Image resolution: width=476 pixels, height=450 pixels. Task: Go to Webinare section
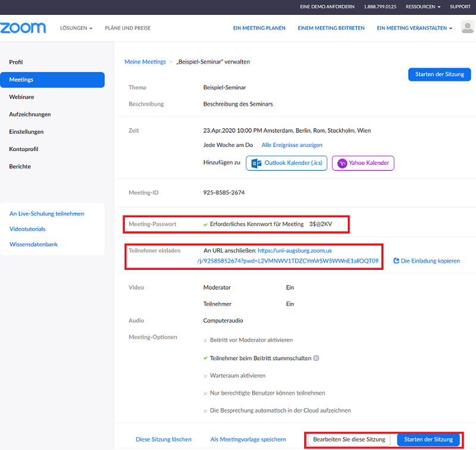point(21,97)
